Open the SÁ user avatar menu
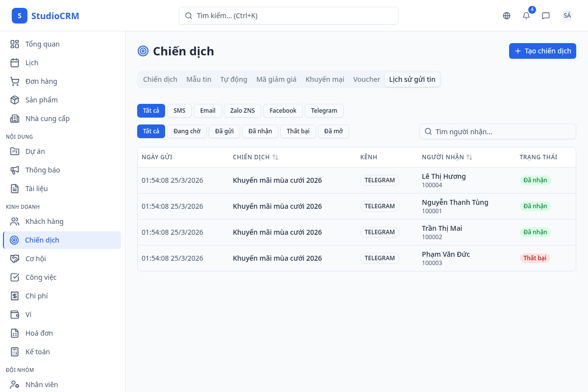This screenshot has height=392, width=588. pos(567,16)
